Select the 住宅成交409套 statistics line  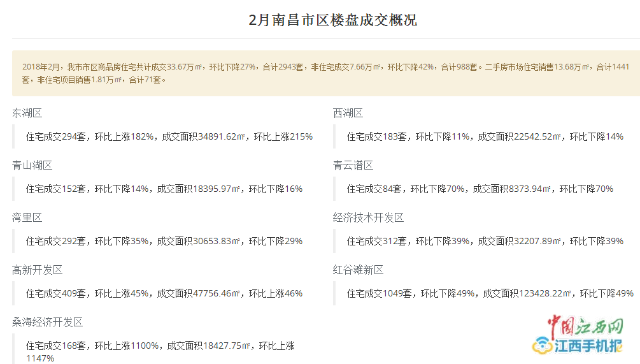click(164, 293)
